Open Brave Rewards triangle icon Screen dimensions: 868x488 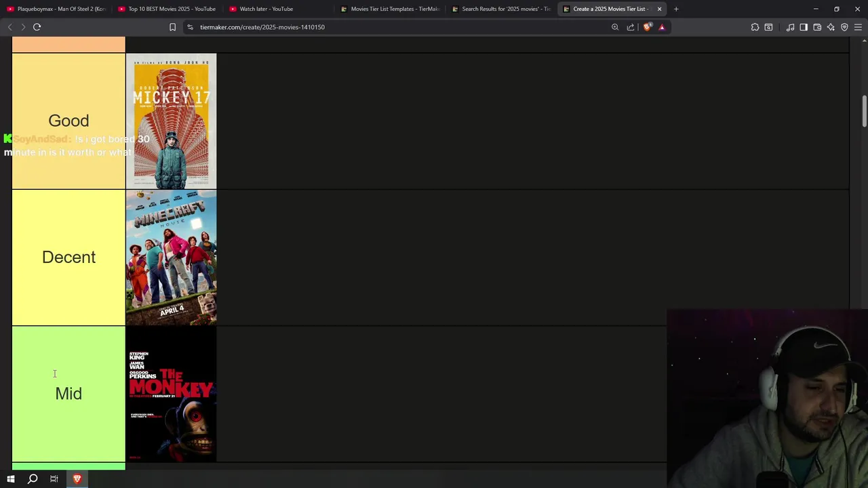tap(662, 27)
